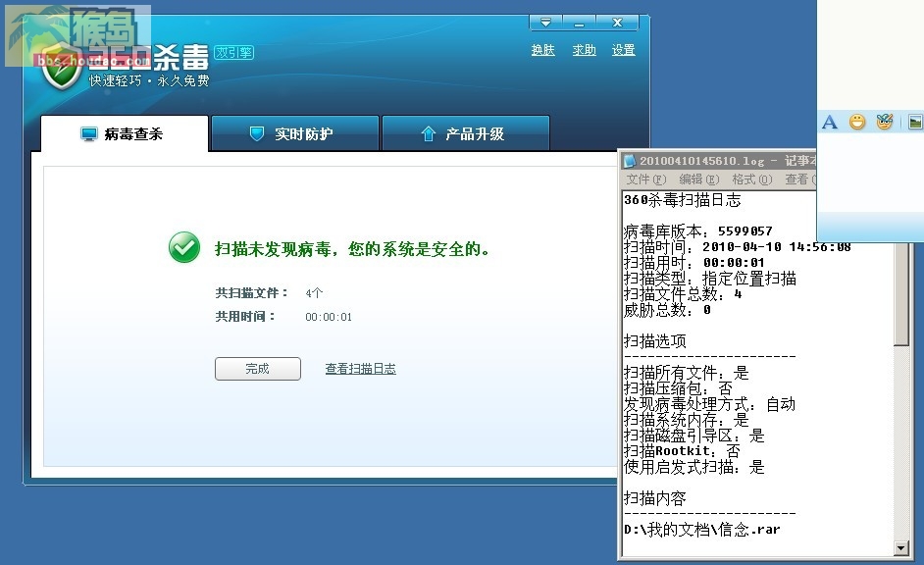Switch to the 产品升级 tab
This screenshot has width=924, height=565.
(x=466, y=133)
